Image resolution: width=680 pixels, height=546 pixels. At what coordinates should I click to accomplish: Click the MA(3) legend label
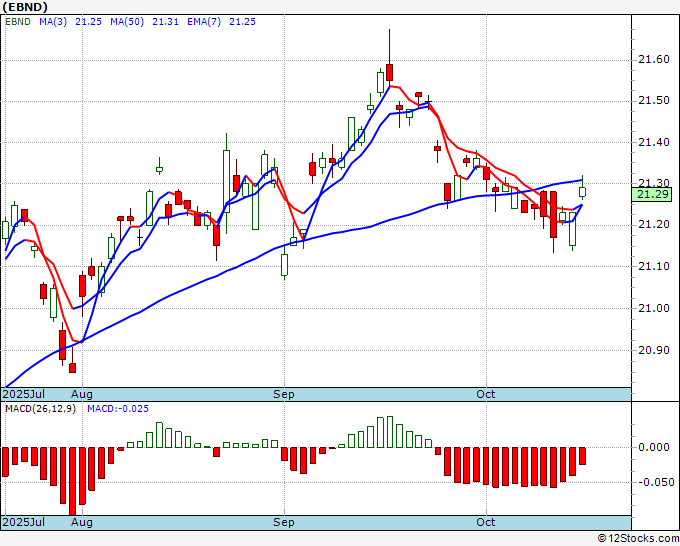pyautogui.click(x=53, y=21)
